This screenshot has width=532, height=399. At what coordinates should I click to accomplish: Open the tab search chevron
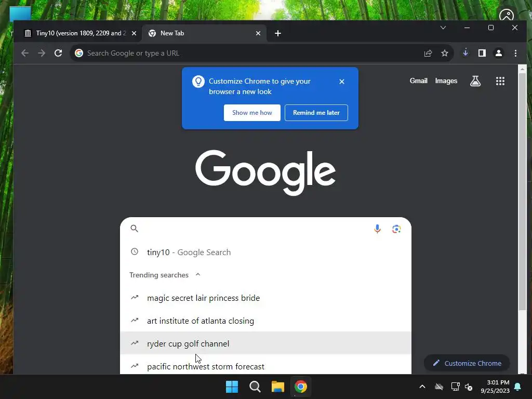(443, 28)
